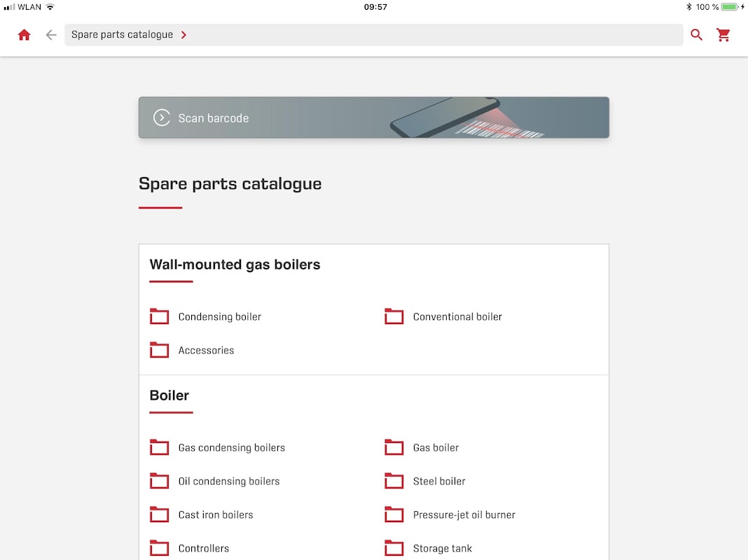Viewport: 748px width, 560px height.
Task: Click the Gas boiler folder icon
Action: click(394, 447)
